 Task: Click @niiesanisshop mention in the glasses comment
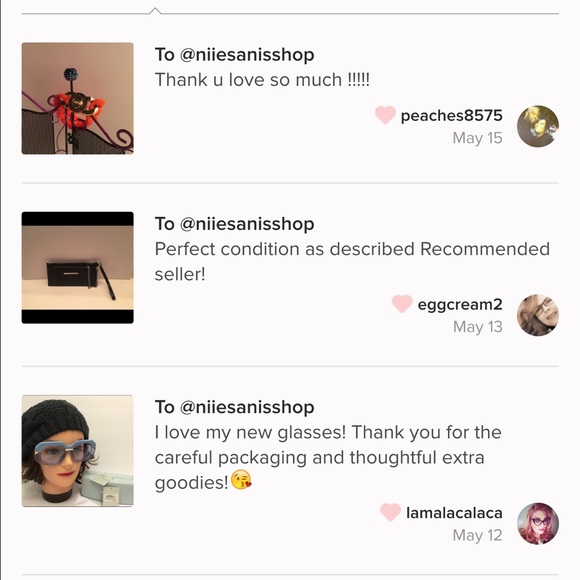pos(247,407)
